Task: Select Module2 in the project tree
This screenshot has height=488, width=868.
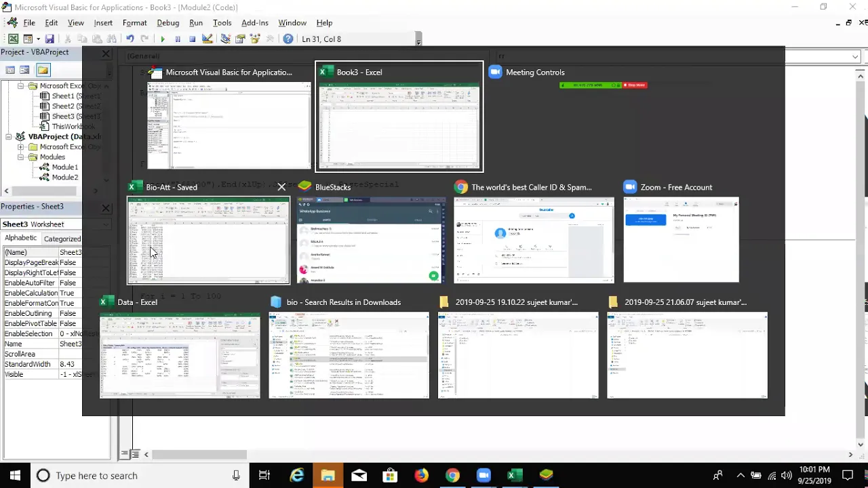Action: (59, 178)
